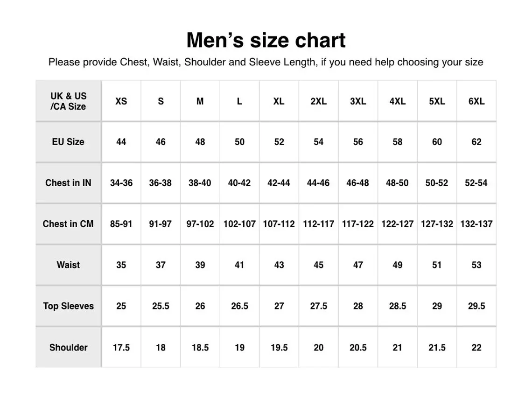Click the instruction text below the title
The width and height of the screenshot is (532, 399).
[266, 62]
